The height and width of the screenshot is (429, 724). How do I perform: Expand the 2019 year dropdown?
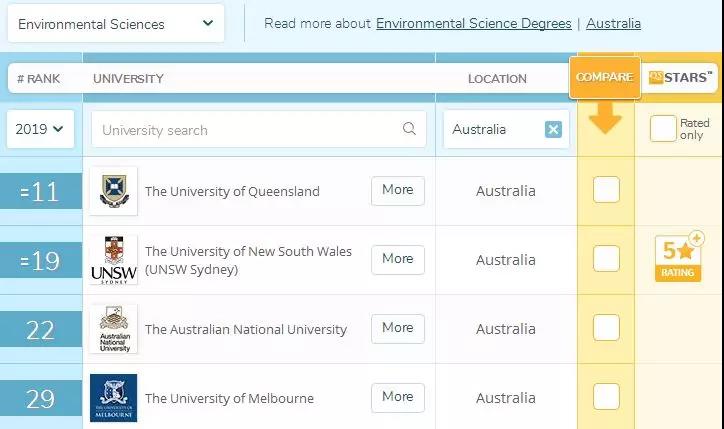pos(40,129)
